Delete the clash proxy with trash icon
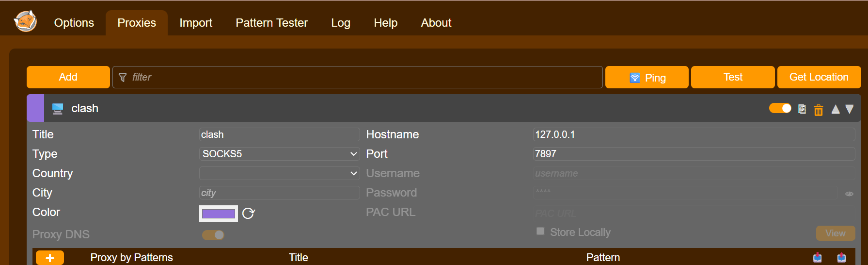 (x=819, y=110)
